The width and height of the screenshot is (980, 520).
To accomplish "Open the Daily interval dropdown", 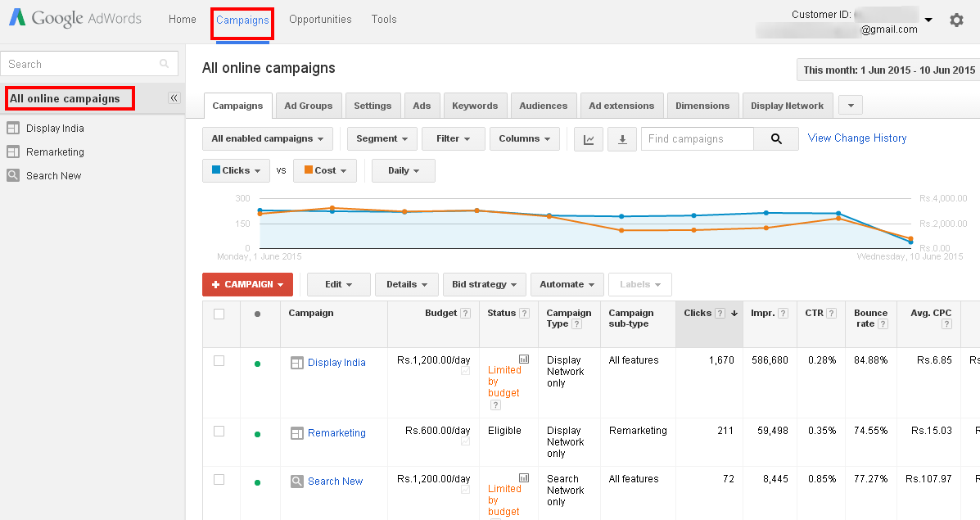I will tap(403, 170).
